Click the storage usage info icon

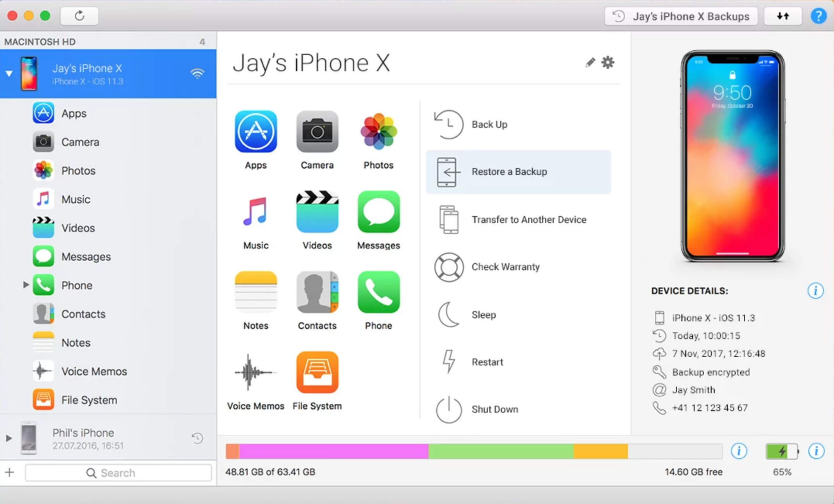[x=739, y=451]
